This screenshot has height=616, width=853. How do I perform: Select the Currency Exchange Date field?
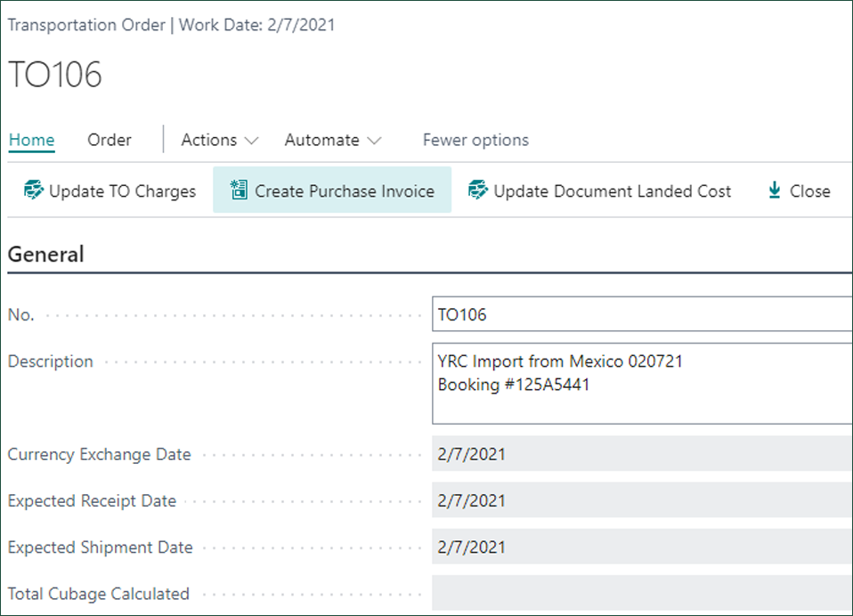(642, 453)
